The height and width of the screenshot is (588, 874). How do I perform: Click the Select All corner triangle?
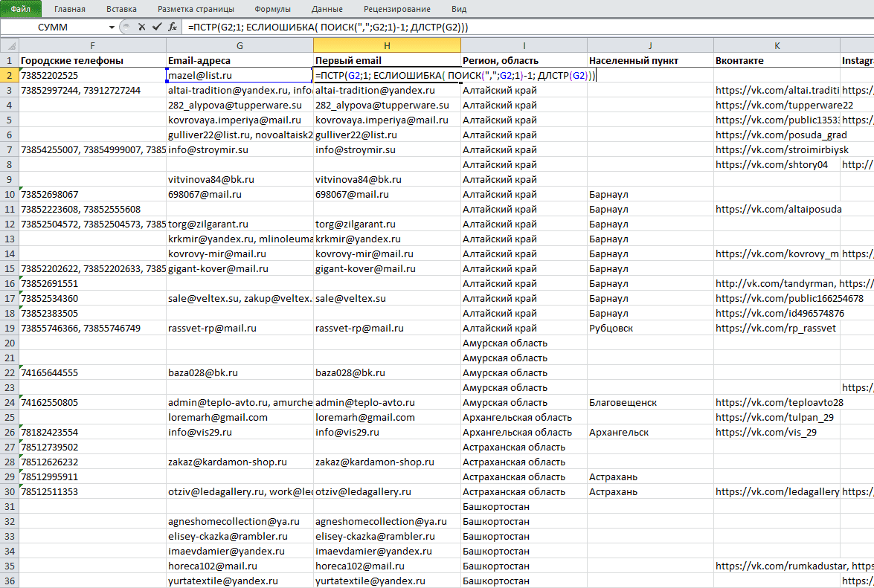click(x=10, y=45)
